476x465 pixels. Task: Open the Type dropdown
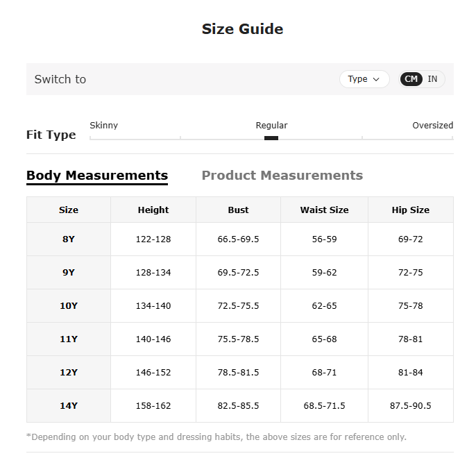364,79
